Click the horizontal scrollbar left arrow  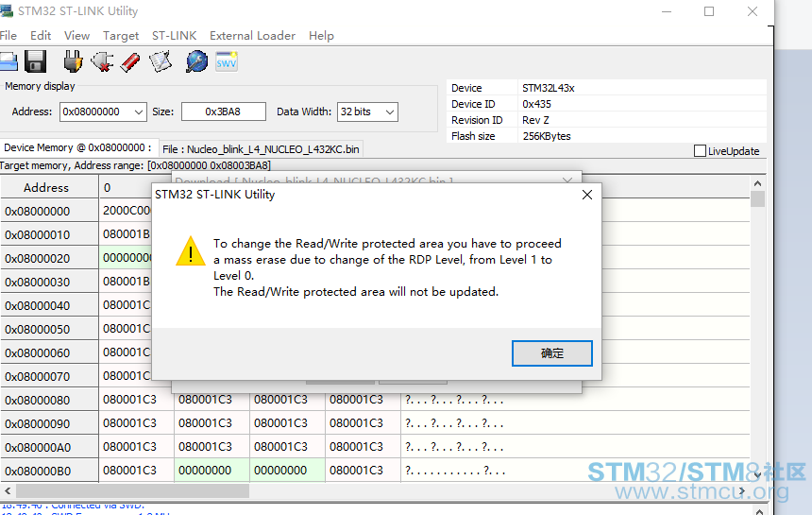tap(8, 490)
